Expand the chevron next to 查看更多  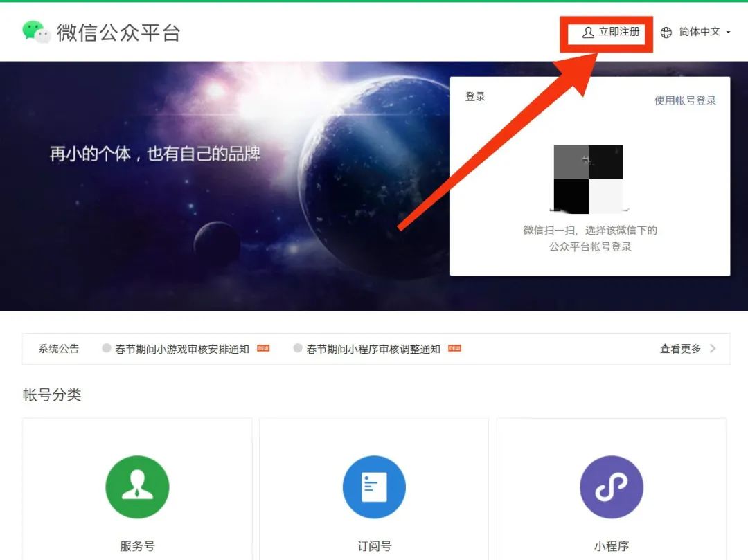pyautogui.click(x=713, y=349)
